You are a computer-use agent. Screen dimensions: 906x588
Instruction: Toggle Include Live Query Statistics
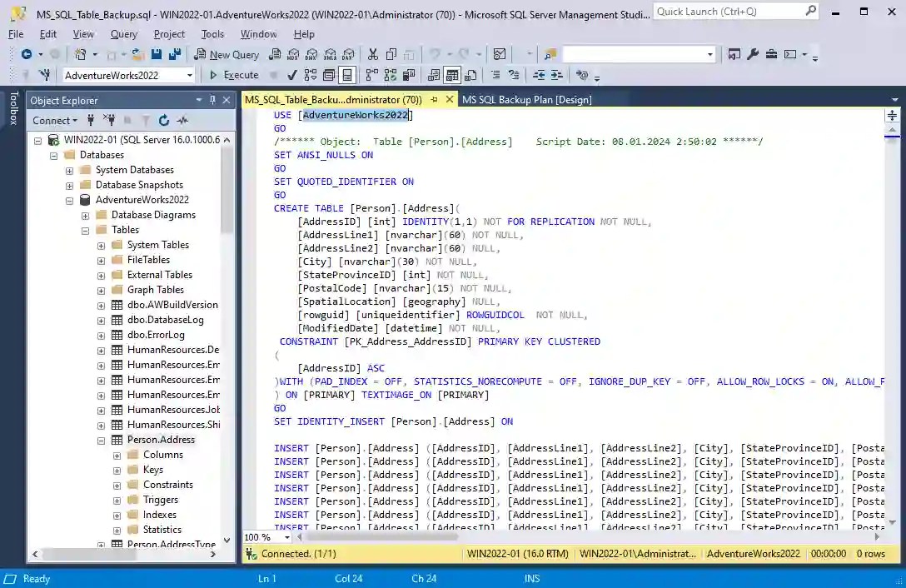(x=391, y=75)
